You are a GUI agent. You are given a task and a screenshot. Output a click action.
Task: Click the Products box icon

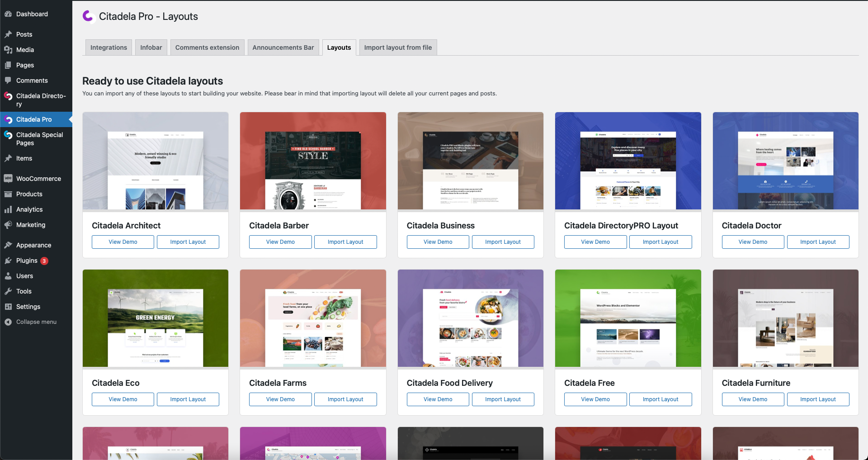(8, 194)
